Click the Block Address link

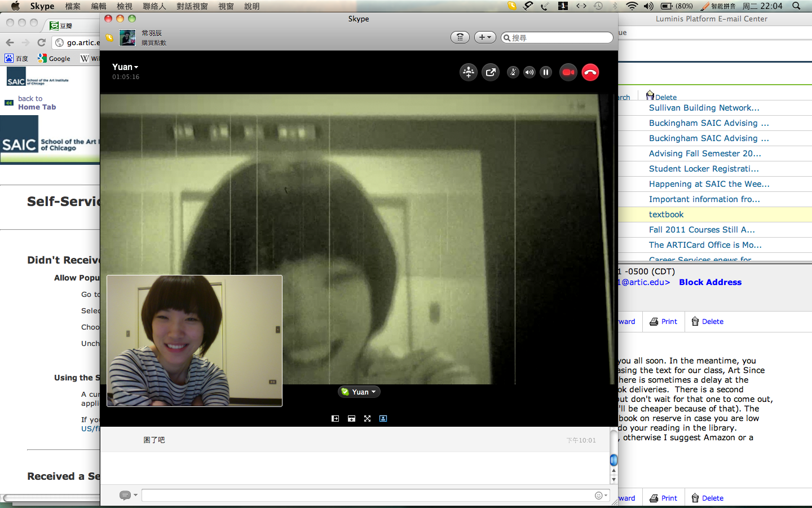coord(710,282)
